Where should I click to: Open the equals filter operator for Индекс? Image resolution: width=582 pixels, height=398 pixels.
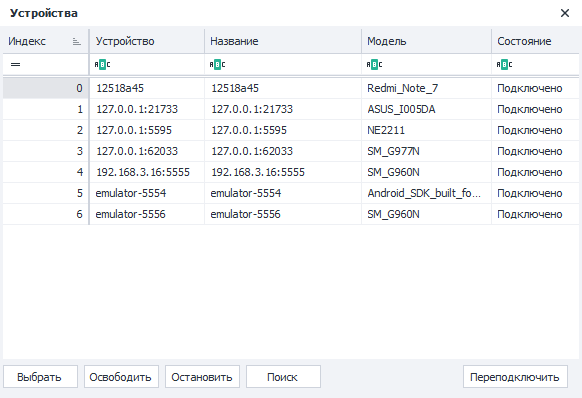[x=15, y=65]
